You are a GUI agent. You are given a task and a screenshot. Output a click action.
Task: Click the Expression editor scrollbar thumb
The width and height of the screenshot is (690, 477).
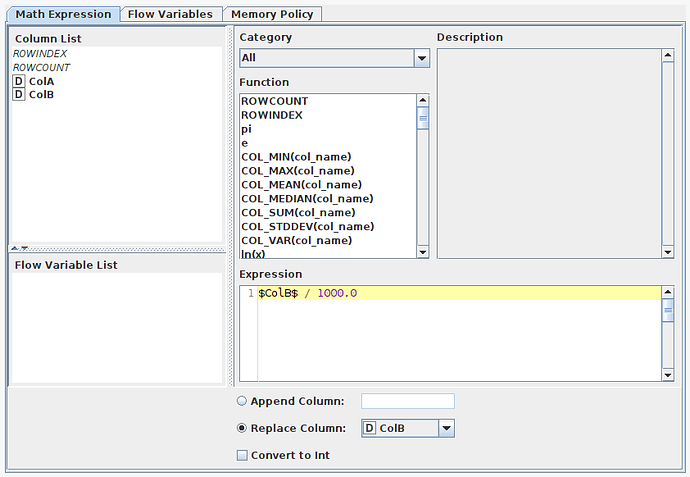click(x=668, y=310)
